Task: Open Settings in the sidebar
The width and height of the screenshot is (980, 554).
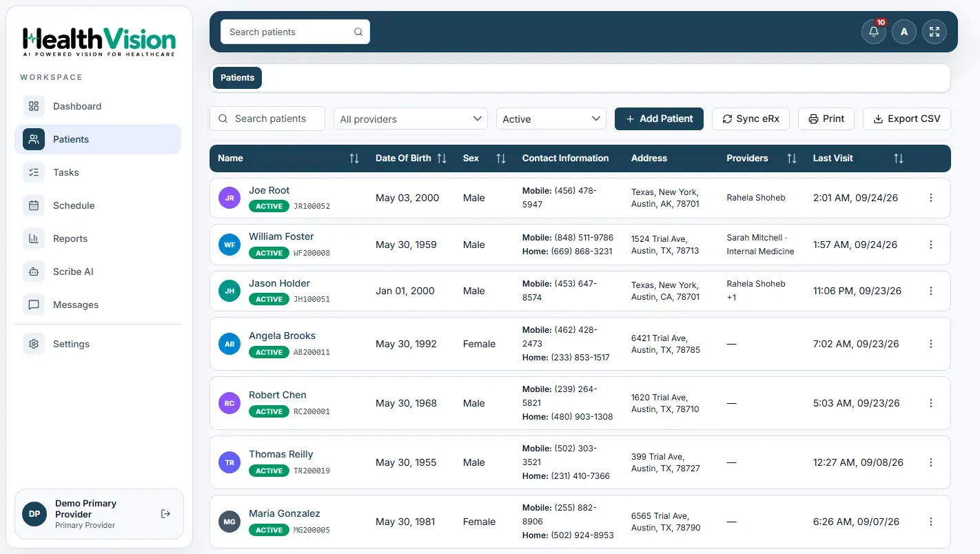Action: (x=98, y=344)
